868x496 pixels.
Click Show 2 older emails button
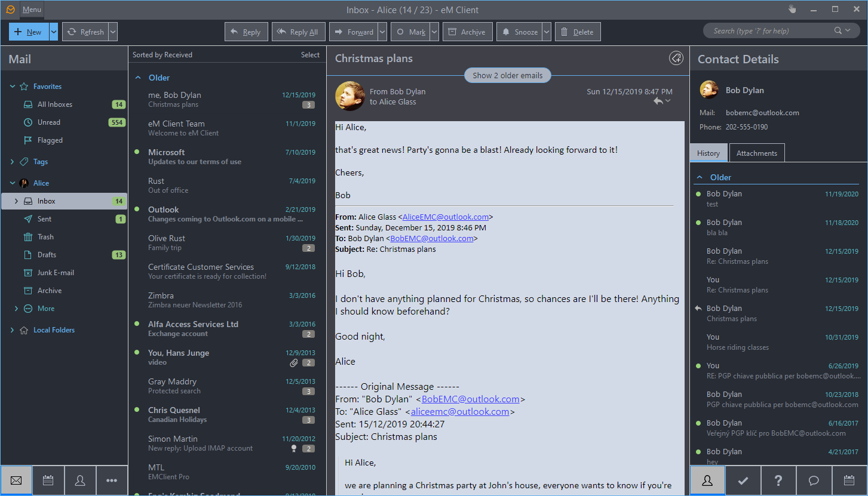(507, 76)
